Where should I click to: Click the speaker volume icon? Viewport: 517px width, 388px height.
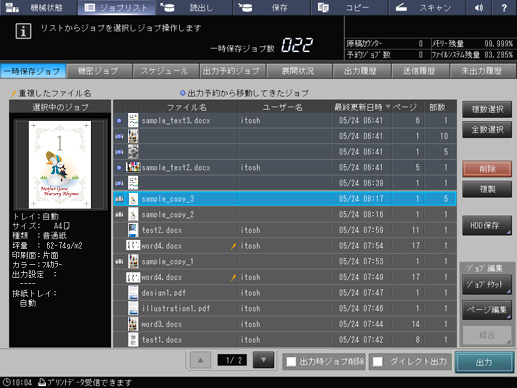(x=479, y=7)
